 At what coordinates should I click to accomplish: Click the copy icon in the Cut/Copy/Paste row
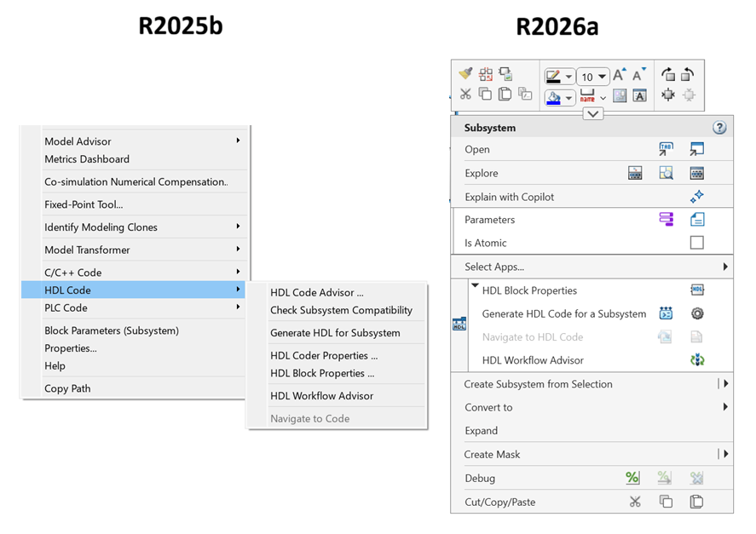666,502
